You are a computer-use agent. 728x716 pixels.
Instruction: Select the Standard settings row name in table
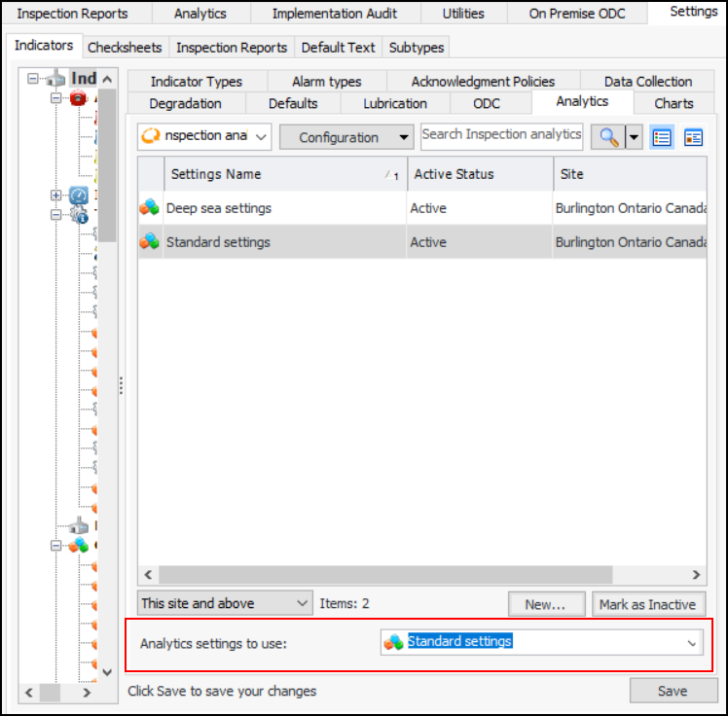[x=218, y=242]
